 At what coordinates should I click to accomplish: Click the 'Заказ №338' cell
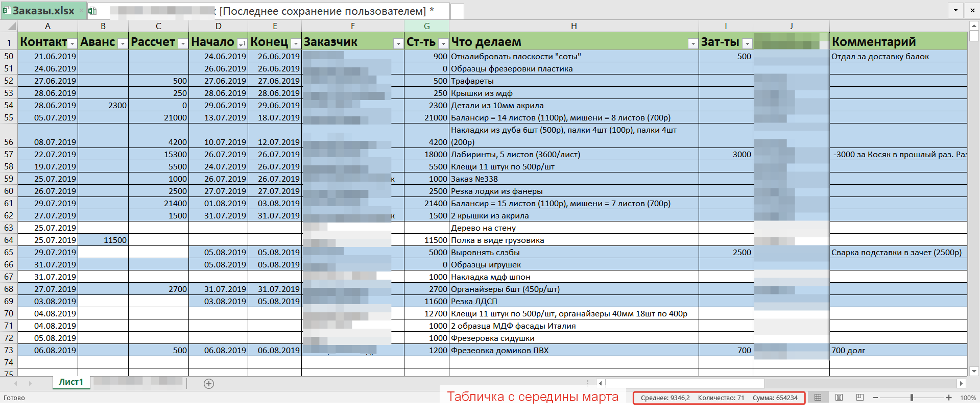coord(574,179)
